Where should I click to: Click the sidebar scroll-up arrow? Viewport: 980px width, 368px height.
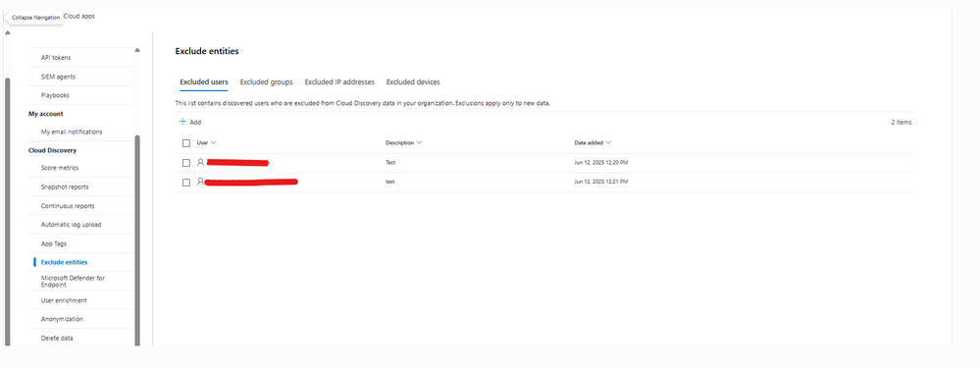click(137, 50)
